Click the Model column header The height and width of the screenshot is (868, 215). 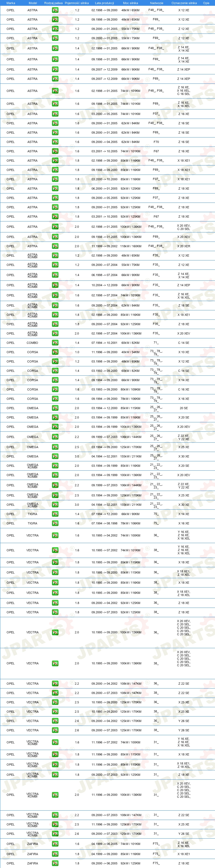(33, 3)
